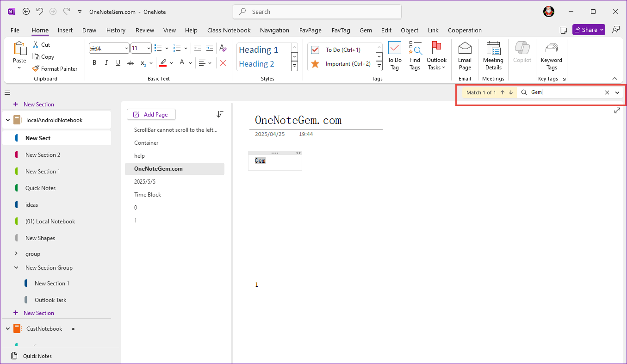Decrease the paragraph indent
Screen dimensions: 627x364
pyautogui.click(x=198, y=48)
